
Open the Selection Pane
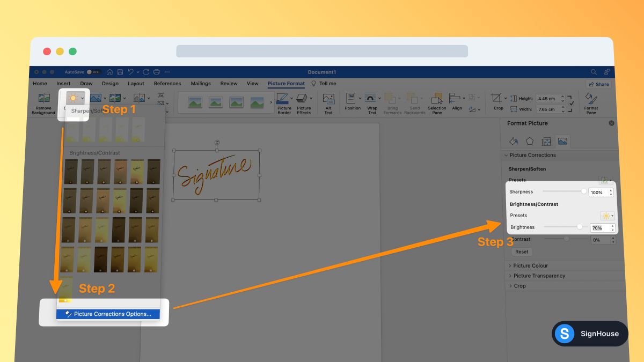point(436,102)
